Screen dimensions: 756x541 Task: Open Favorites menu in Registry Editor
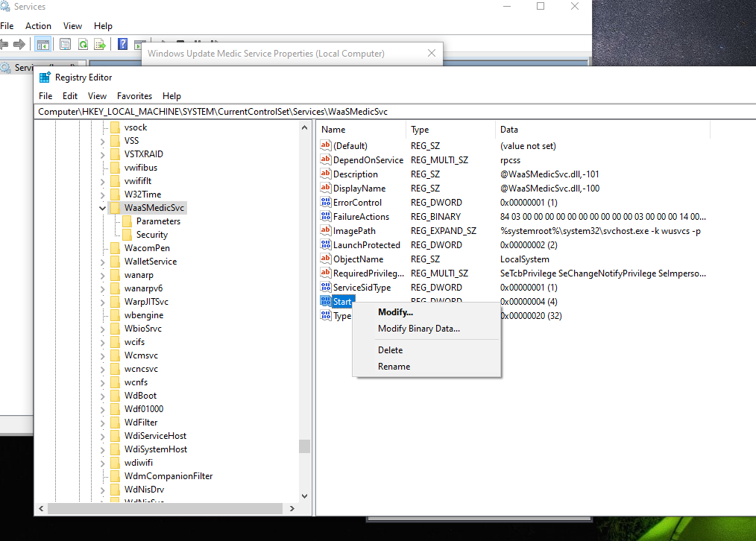[134, 96]
